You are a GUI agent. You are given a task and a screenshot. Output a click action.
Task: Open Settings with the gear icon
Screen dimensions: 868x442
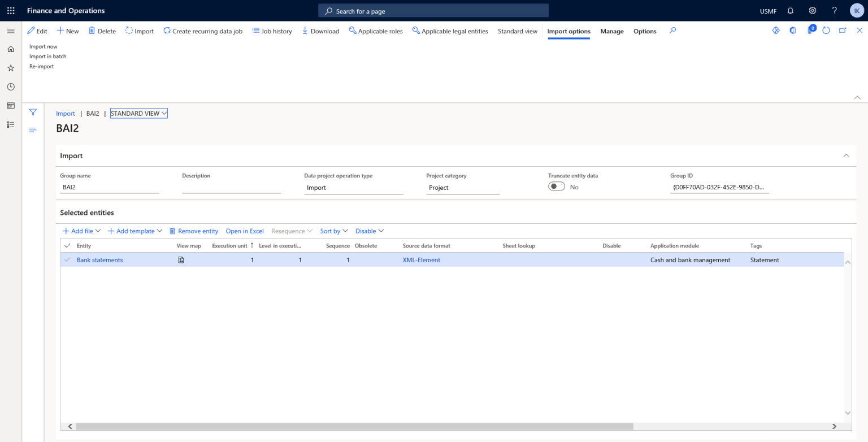coord(812,10)
